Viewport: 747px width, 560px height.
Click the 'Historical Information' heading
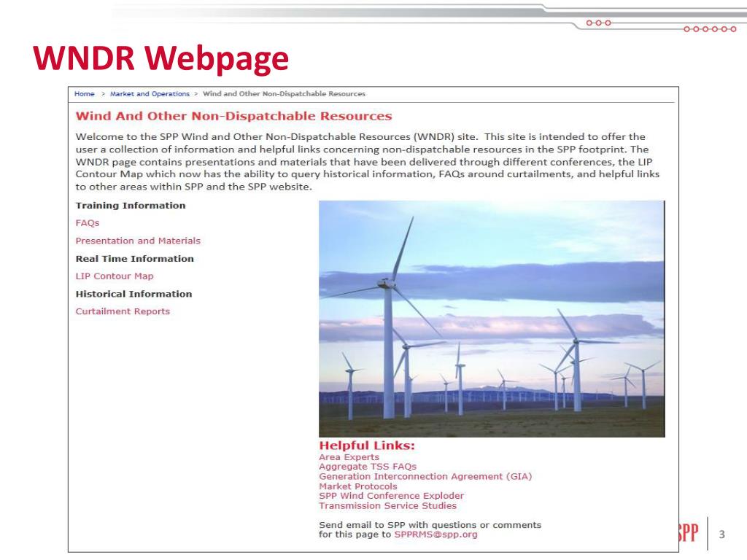pyautogui.click(x=133, y=294)
